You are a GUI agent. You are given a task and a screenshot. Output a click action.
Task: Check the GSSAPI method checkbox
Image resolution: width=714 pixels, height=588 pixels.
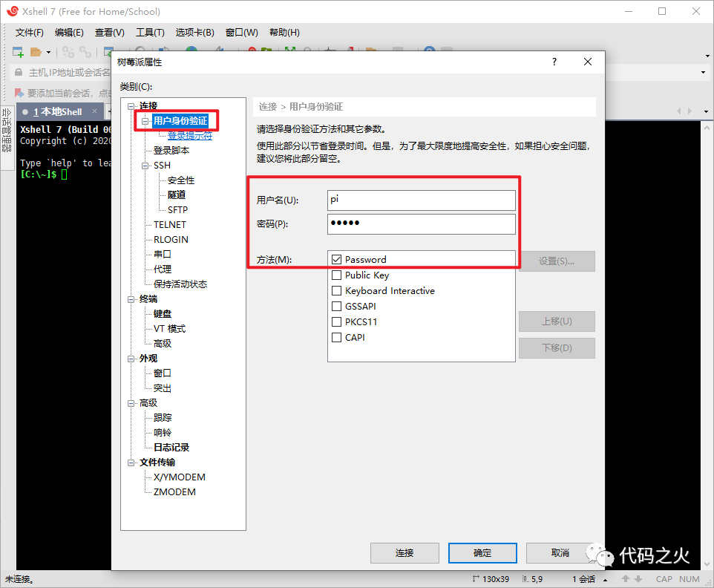(x=336, y=306)
